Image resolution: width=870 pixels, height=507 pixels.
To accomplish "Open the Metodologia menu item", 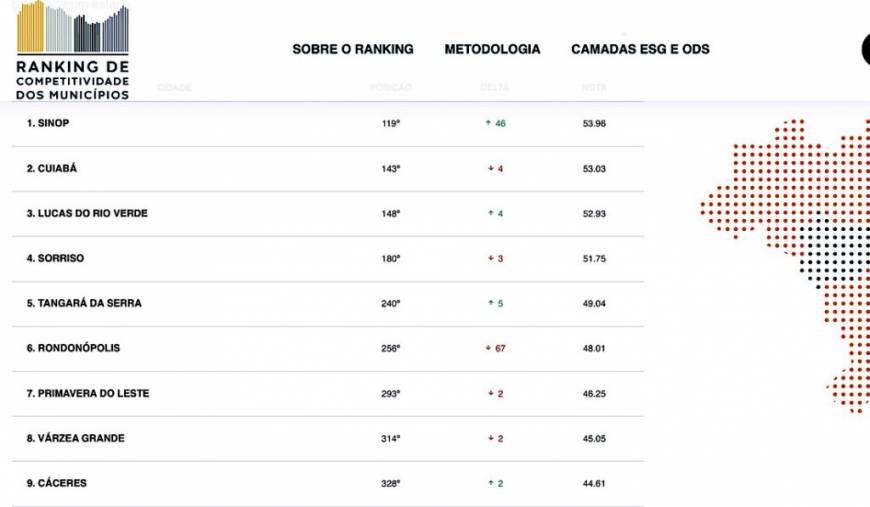I will [492, 49].
